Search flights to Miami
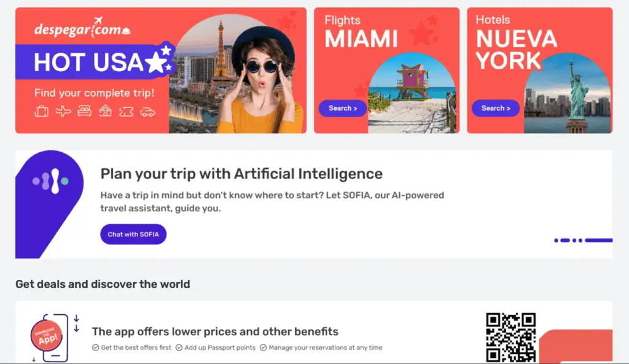This screenshot has width=629, height=364. [343, 108]
